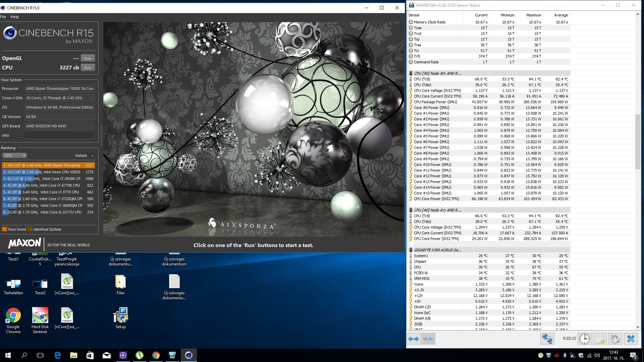Open the CPU ranking dropdown

pyautogui.click(x=14, y=156)
